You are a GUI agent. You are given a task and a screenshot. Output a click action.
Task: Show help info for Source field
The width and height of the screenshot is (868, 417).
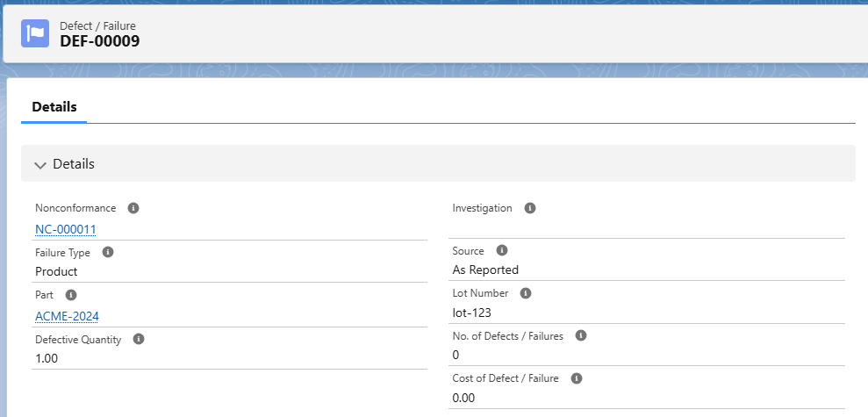(502, 250)
